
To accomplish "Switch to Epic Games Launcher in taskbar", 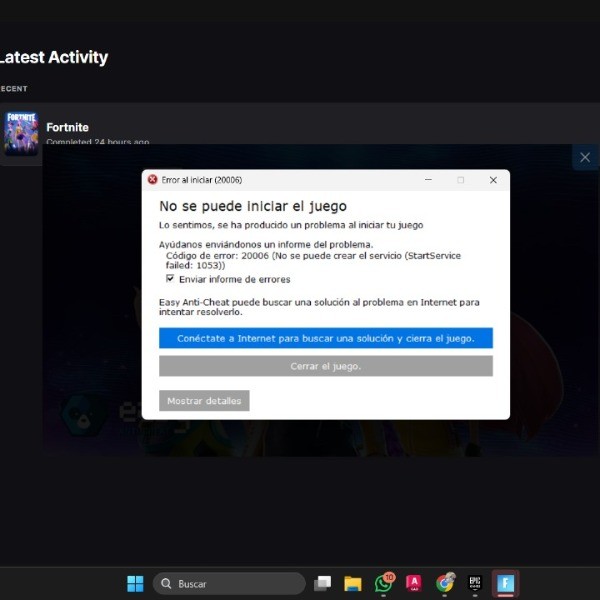I will click(476, 584).
